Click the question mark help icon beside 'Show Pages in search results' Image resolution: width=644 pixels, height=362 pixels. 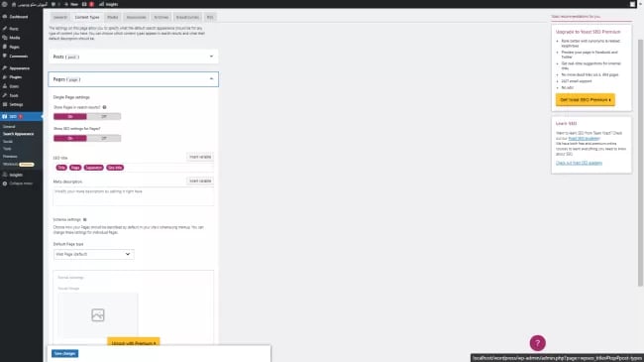tap(104, 107)
